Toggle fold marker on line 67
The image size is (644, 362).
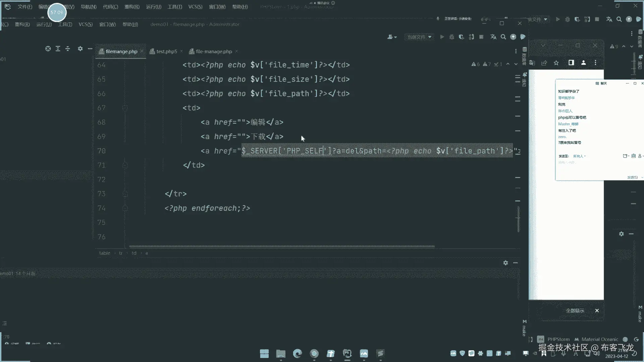click(125, 108)
